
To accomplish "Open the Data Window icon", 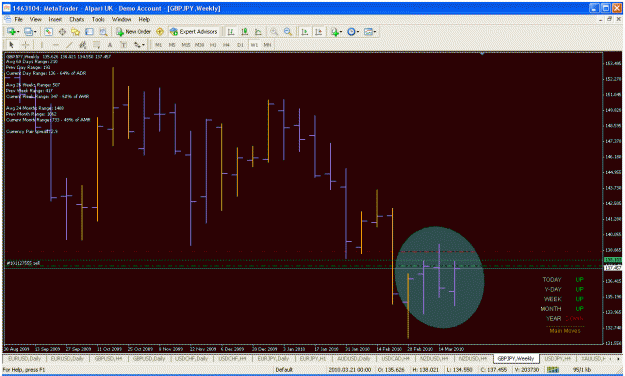I will pyautogui.click(x=62, y=31).
